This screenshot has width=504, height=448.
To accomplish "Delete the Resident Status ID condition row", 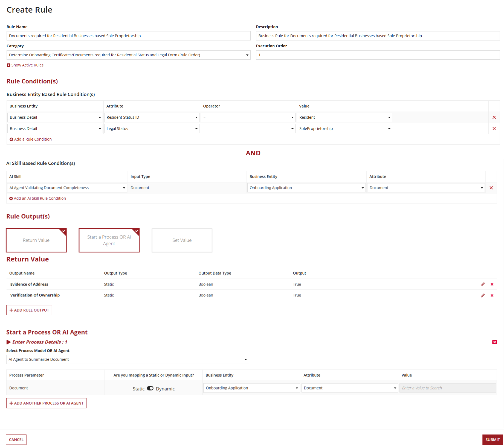I will pos(494,117).
